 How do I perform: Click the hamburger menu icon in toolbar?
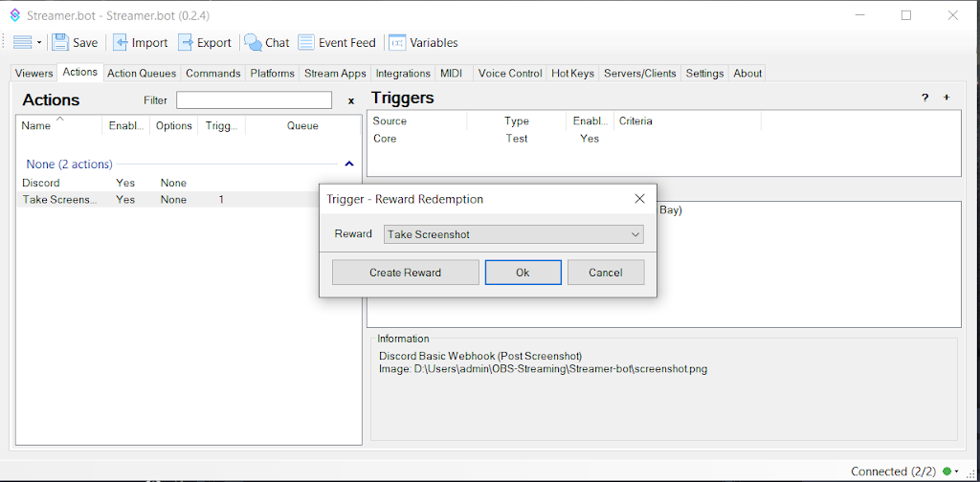tap(23, 42)
